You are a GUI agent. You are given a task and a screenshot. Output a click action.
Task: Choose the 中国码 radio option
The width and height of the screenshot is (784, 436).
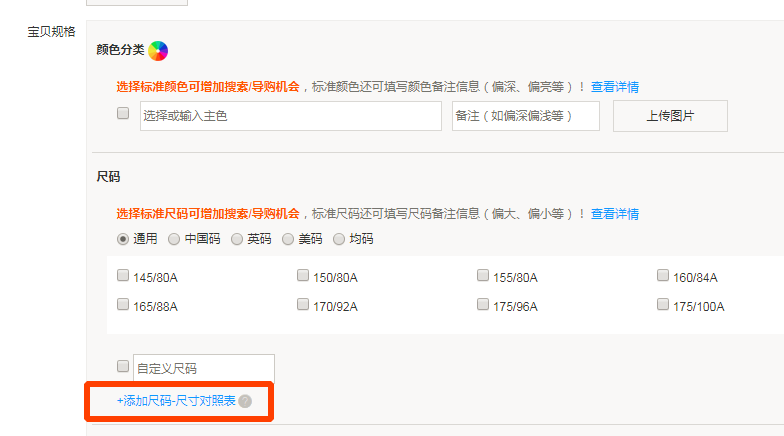[x=174, y=239]
